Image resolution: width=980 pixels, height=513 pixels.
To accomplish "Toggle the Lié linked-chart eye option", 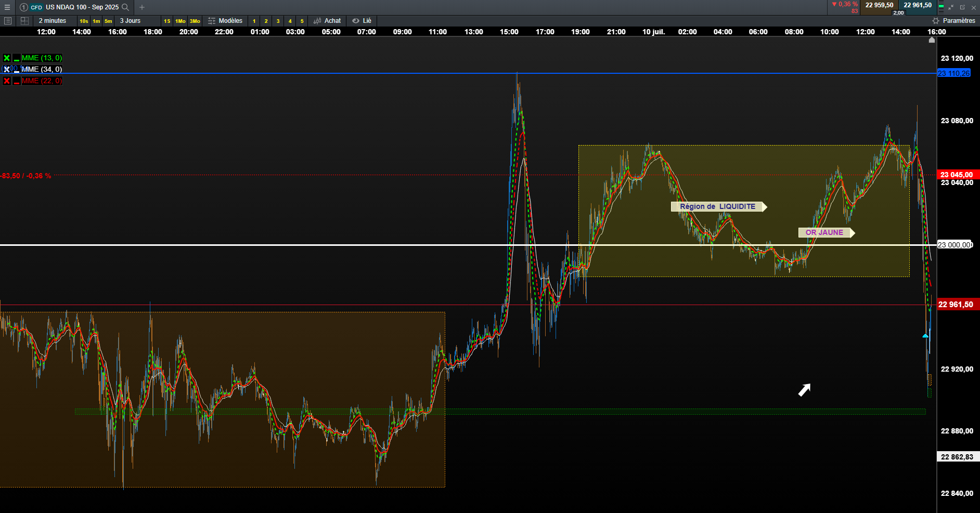I will [362, 21].
